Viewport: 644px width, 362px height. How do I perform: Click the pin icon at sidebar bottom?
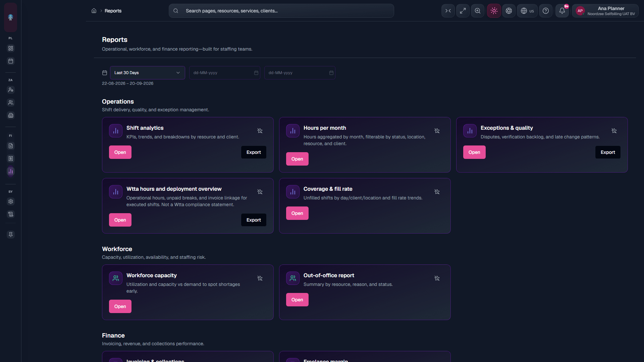(x=11, y=235)
